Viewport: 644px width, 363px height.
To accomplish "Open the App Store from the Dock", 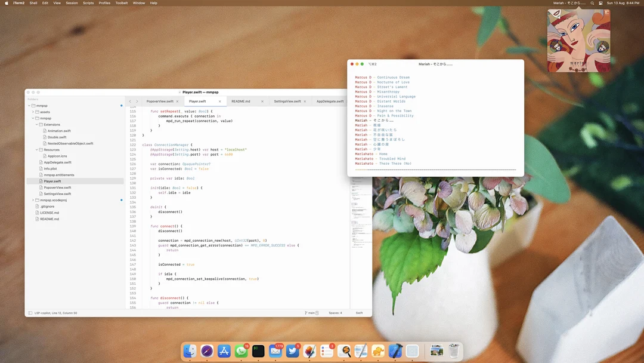I will pyautogui.click(x=224, y=351).
